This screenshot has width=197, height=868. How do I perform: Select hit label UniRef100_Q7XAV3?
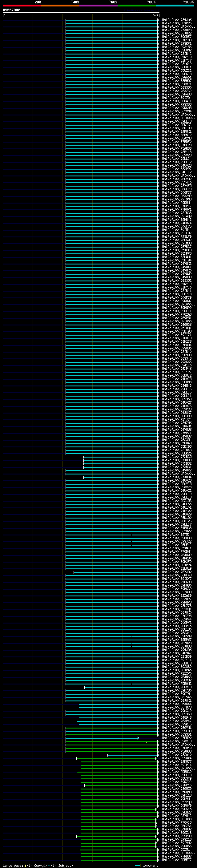(177, 30)
